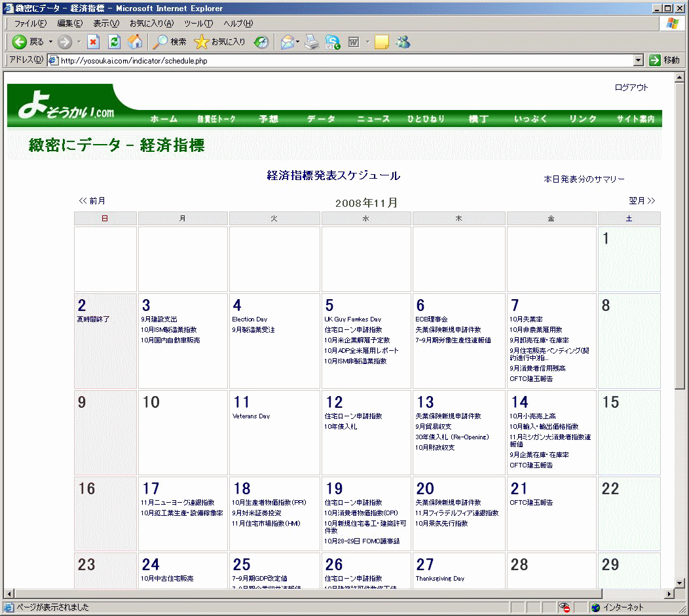Click the IE page icon in address bar

53,60
